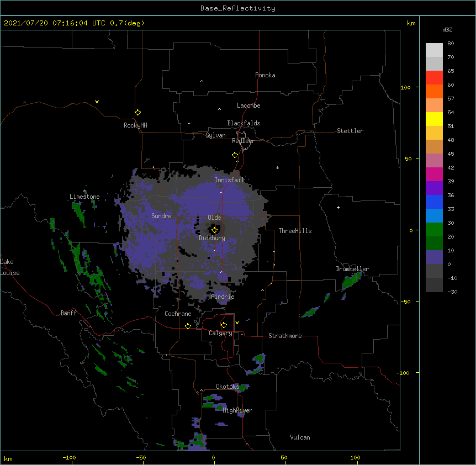Click the Blackfalds city label

point(244,123)
